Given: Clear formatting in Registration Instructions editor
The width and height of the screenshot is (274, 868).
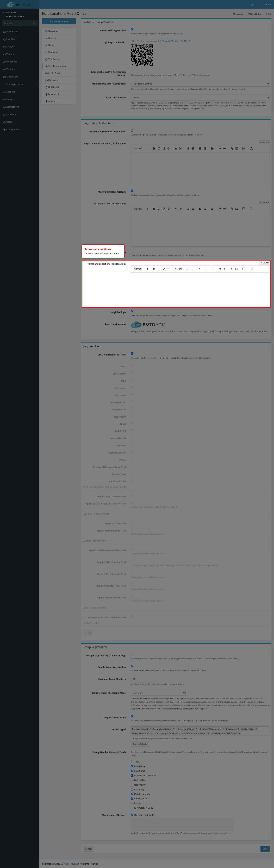Looking at the screenshot, I should (x=251, y=148).
